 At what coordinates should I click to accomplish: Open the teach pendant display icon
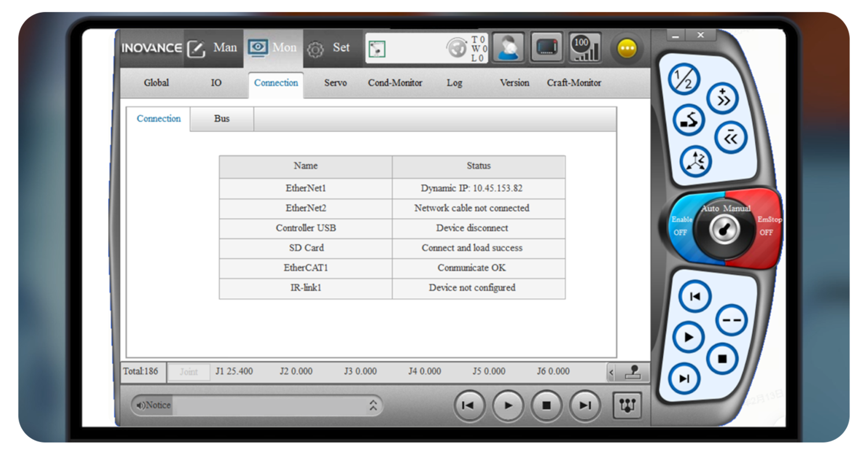pyautogui.click(x=546, y=47)
